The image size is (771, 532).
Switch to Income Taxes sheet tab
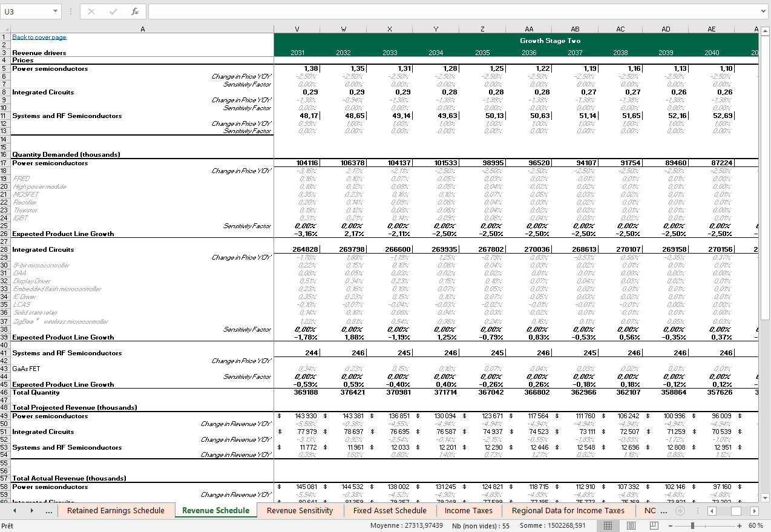point(468,511)
